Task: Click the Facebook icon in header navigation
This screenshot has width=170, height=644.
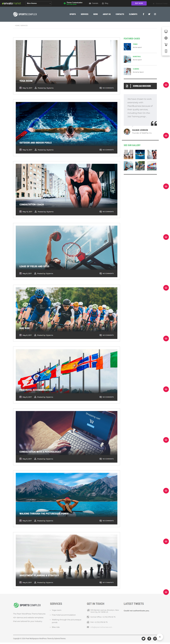Action: (x=143, y=14)
